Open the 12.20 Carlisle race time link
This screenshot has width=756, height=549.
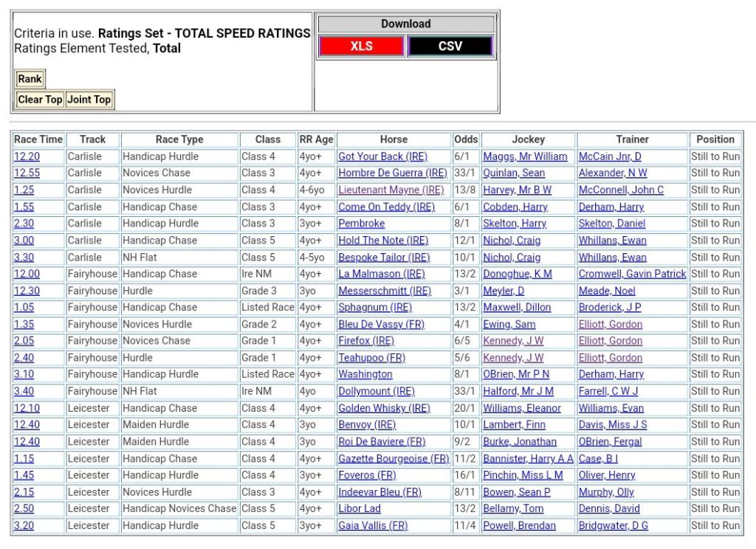(x=27, y=156)
